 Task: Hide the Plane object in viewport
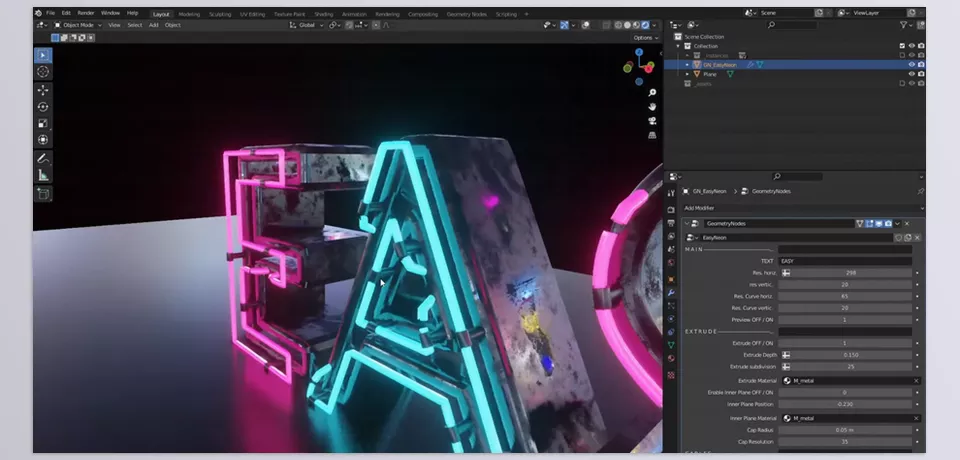pos(911,74)
